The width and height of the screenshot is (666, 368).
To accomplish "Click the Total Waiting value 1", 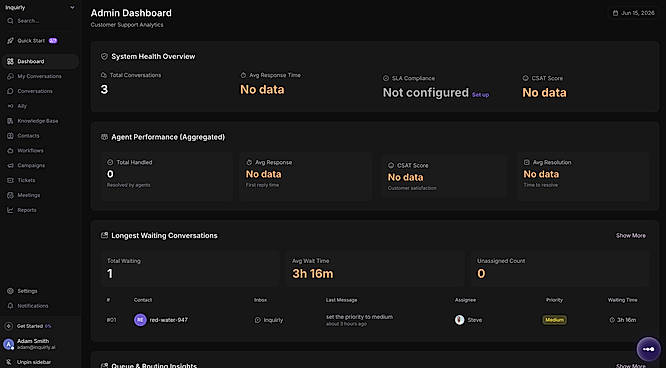I will tap(110, 274).
